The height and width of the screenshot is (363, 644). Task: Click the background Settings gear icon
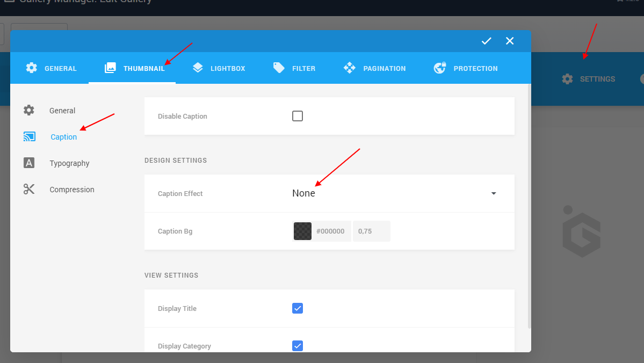pyautogui.click(x=568, y=79)
